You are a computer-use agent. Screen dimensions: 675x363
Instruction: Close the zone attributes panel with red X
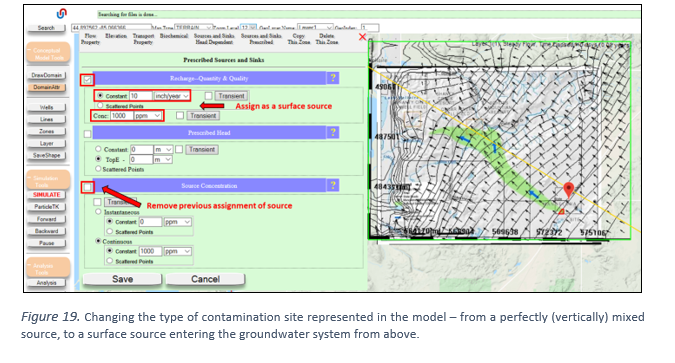pos(362,37)
